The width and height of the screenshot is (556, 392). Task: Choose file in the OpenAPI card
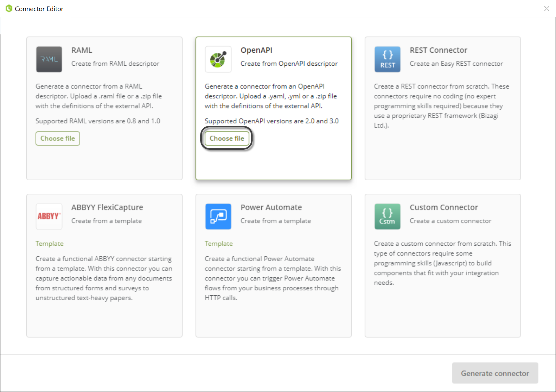tap(227, 139)
